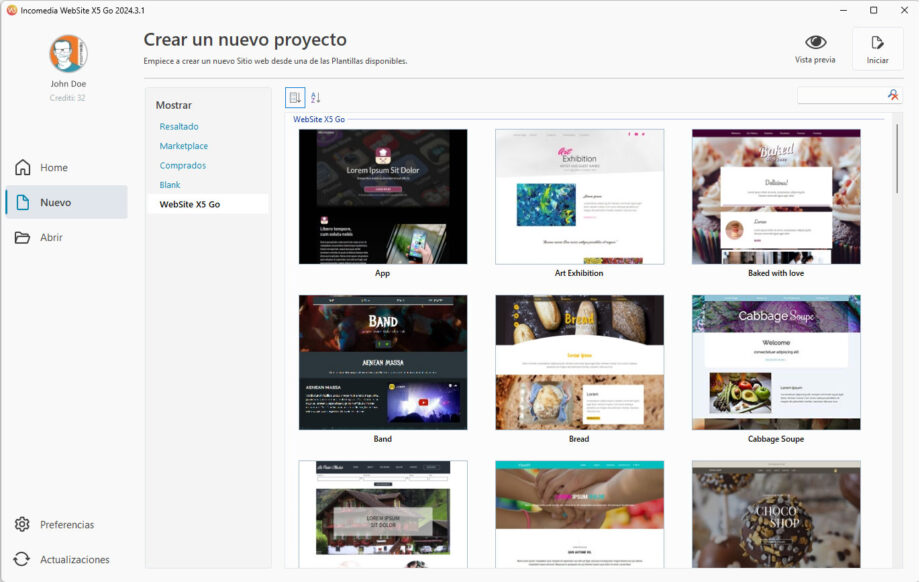Open Preferencias settings
The width and height of the screenshot is (920, 582).
pyautogui.click(x=66, y=525)
